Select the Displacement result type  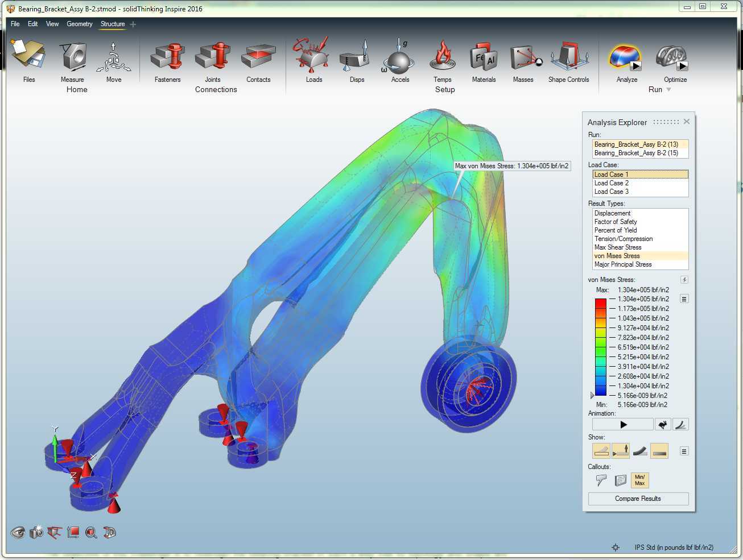coord(640,213)
